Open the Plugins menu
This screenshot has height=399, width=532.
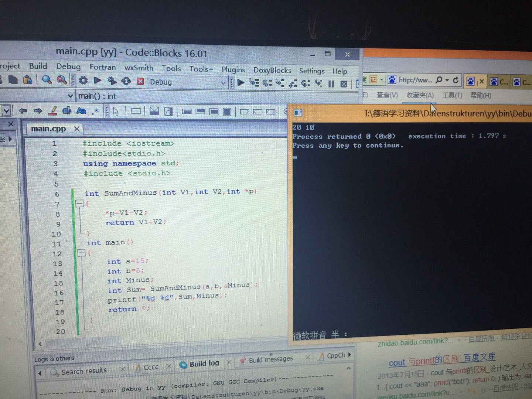point(233,69)
